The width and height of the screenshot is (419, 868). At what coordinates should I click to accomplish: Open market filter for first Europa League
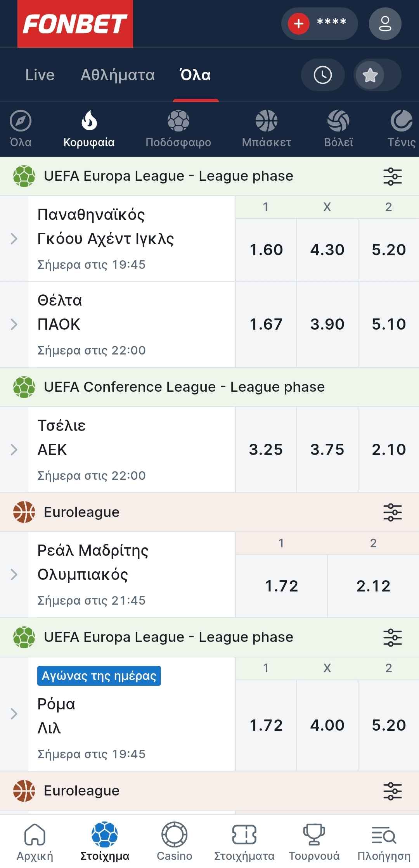click(x=392, y=176)
